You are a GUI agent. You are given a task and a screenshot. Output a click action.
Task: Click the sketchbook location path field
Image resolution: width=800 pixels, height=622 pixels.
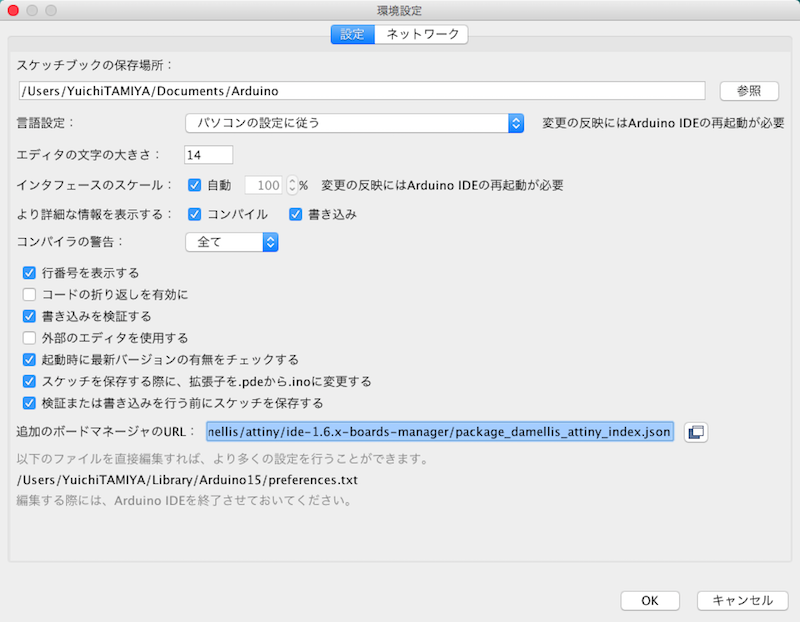click(x=362, y=91)
